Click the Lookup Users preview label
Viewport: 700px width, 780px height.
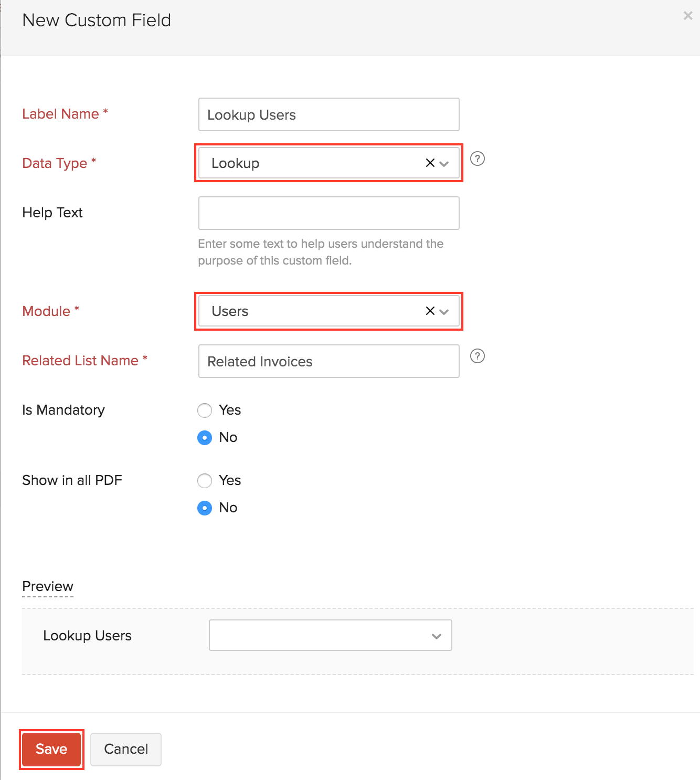pos(87,636)
